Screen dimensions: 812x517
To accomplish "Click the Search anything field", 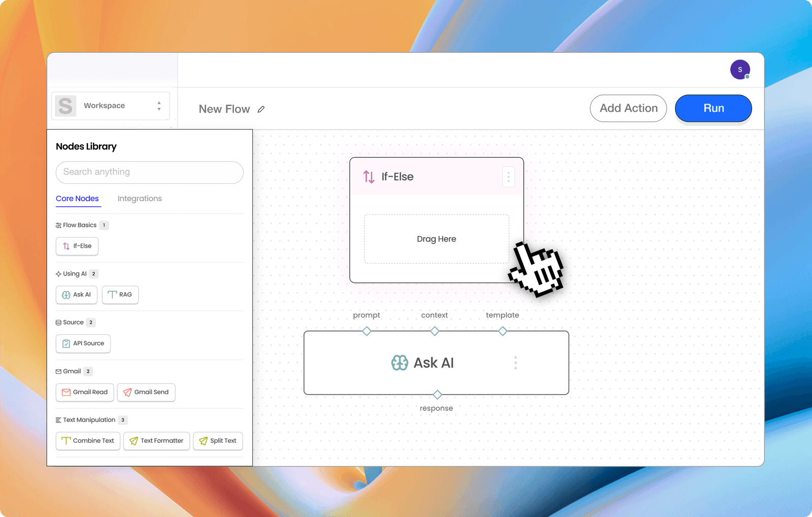I will [149, 173].
